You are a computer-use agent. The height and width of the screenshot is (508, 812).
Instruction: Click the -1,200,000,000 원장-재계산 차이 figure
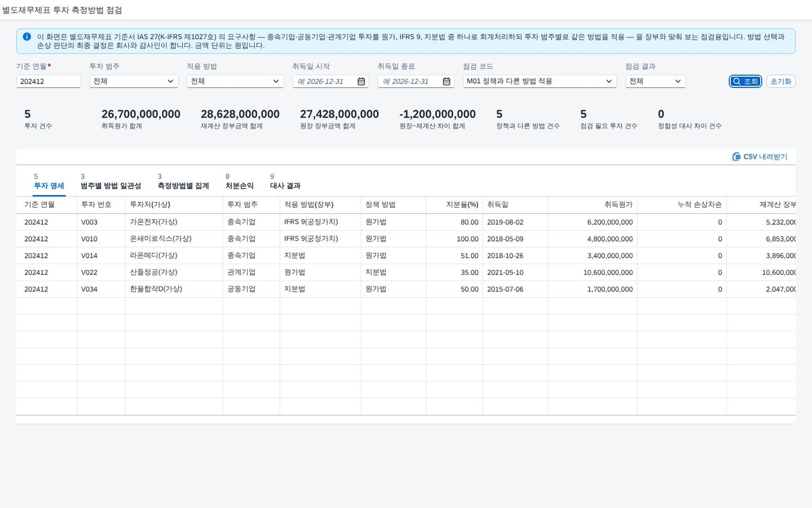tap(438, 114)
